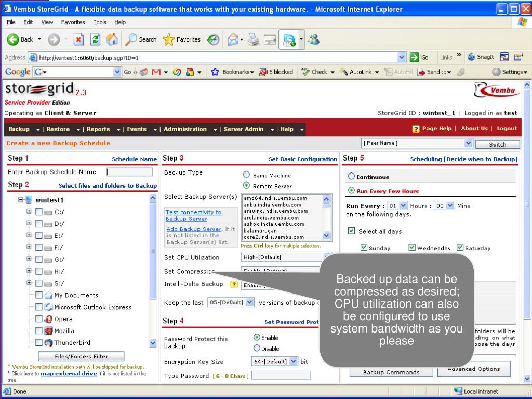
Task: Check the C:/ drive checkbox
Action: coord(38,212)
